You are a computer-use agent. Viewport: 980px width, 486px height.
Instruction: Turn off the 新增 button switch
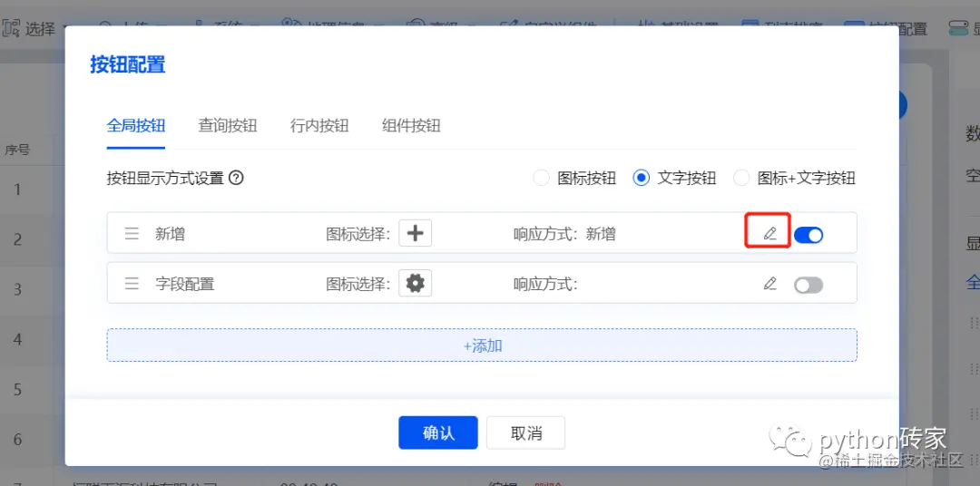coord(808,235)
